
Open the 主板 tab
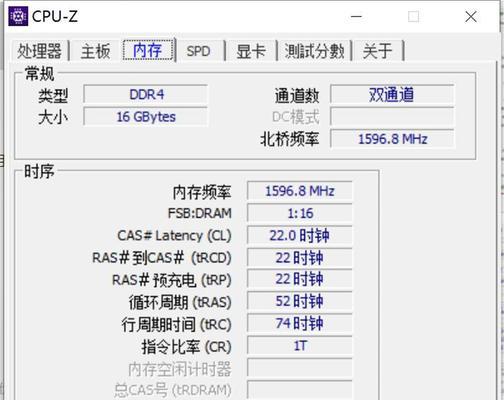95,51
